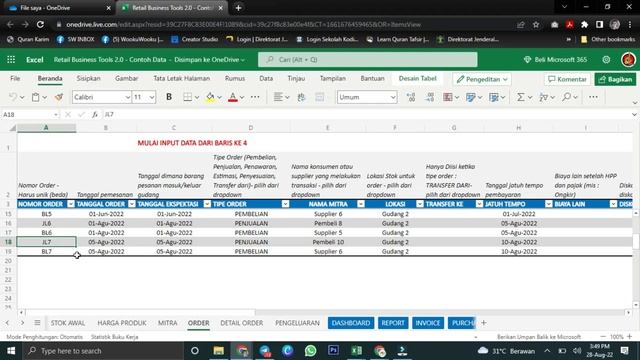Open the Windows Start menu
Viewport: 640px width, 360px height.
click(11, 351)
